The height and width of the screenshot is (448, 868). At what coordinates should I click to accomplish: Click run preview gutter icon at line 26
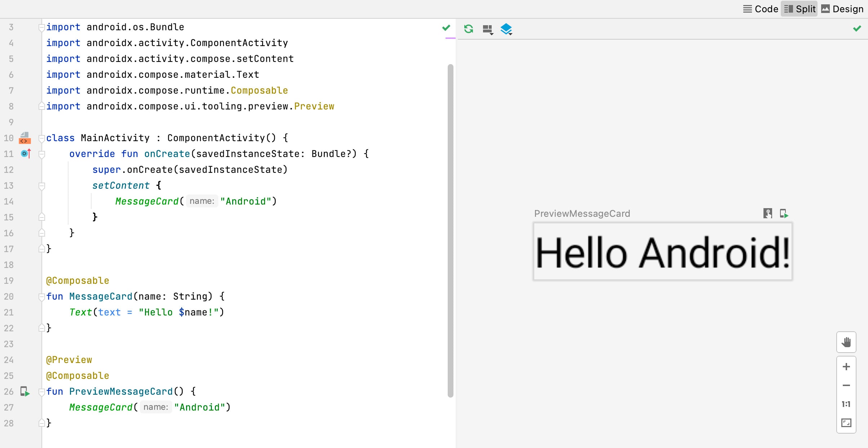tap(25, 391)
